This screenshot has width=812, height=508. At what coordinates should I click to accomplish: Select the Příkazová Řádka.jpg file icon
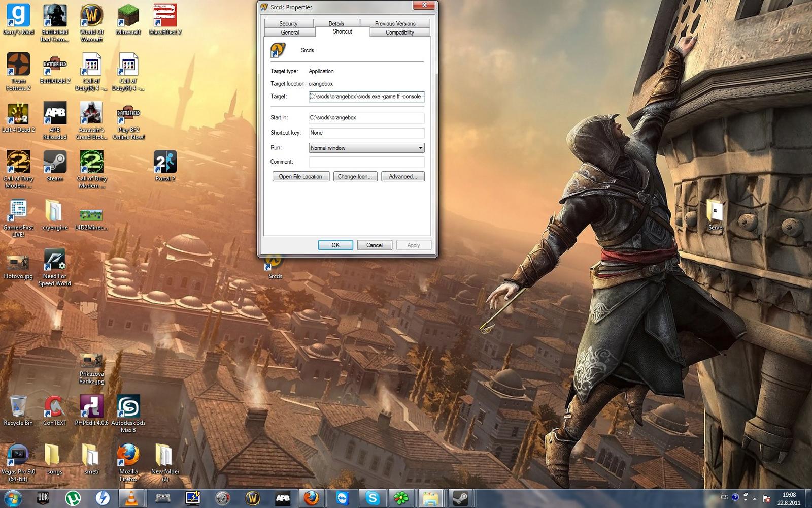pyautogui.click(x=91, y=369)
